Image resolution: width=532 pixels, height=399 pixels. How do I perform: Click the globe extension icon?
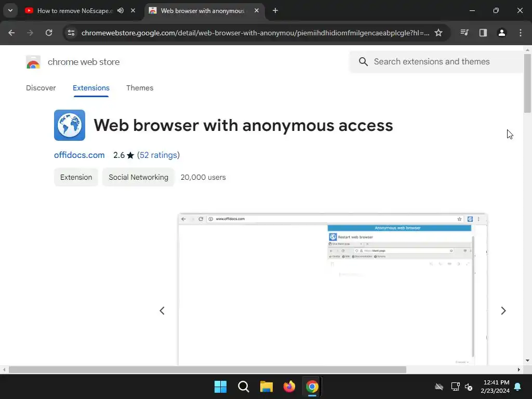[x=70, y=125]
